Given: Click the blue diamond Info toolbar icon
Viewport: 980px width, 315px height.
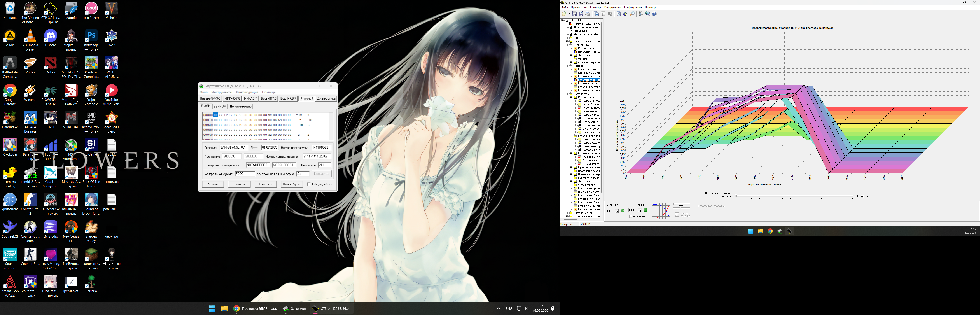Looking at the screenshot, I should tap(625, 14).
